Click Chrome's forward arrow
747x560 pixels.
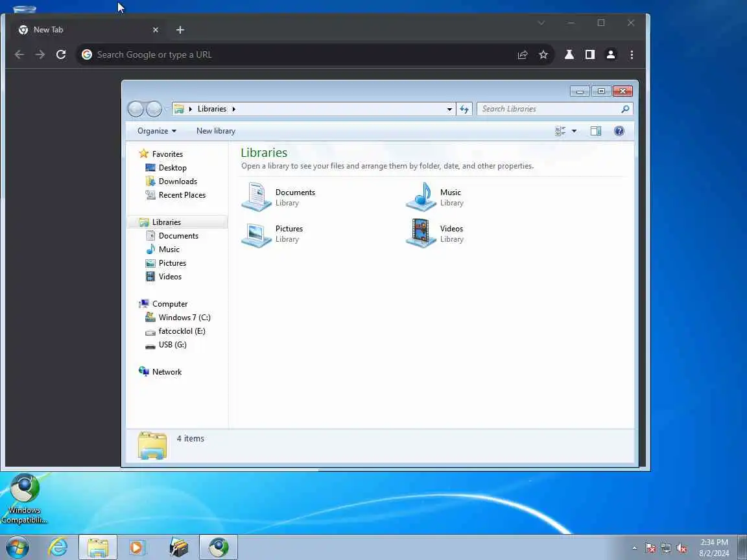coord(40,54)
